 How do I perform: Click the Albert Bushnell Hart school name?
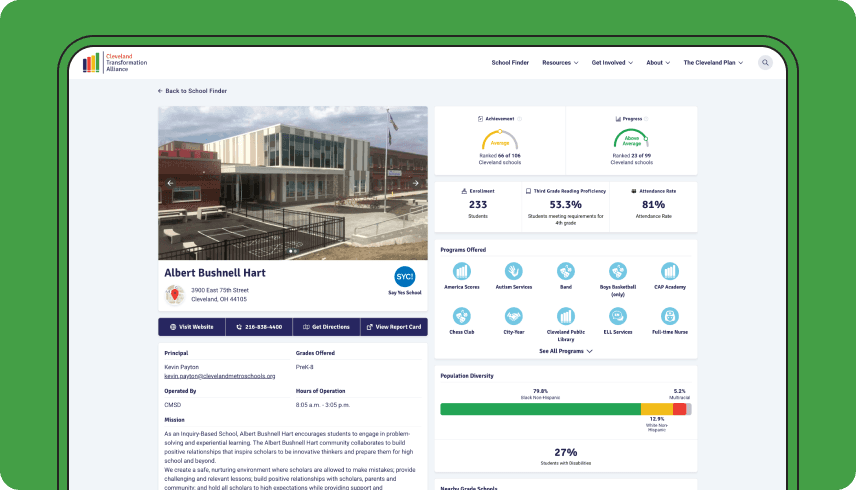pyautogui.click(x=215, y=273)
